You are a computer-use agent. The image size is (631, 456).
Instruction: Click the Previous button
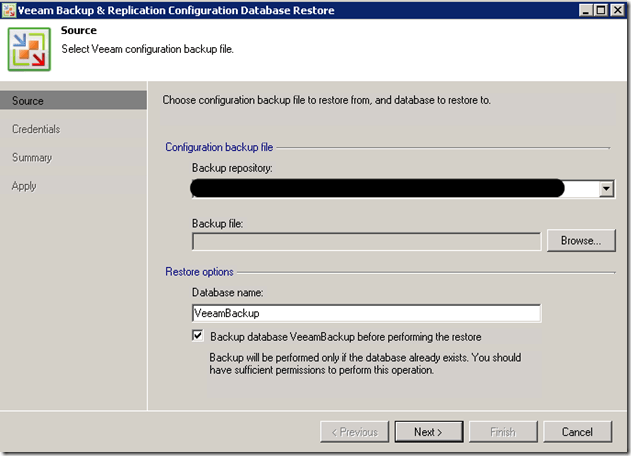[x=352, y=432]
